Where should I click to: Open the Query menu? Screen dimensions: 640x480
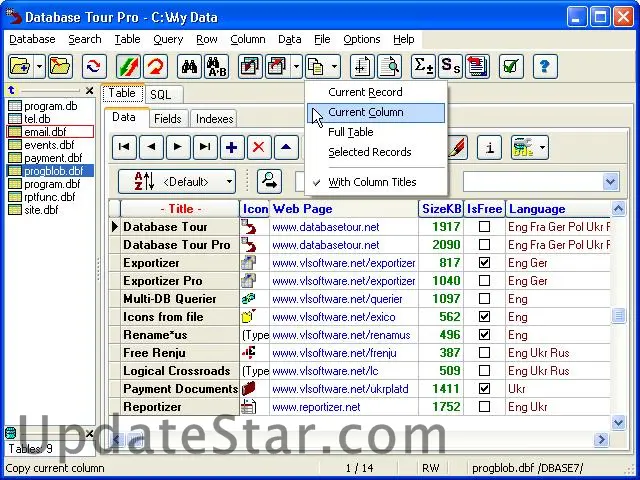point(168,39)
